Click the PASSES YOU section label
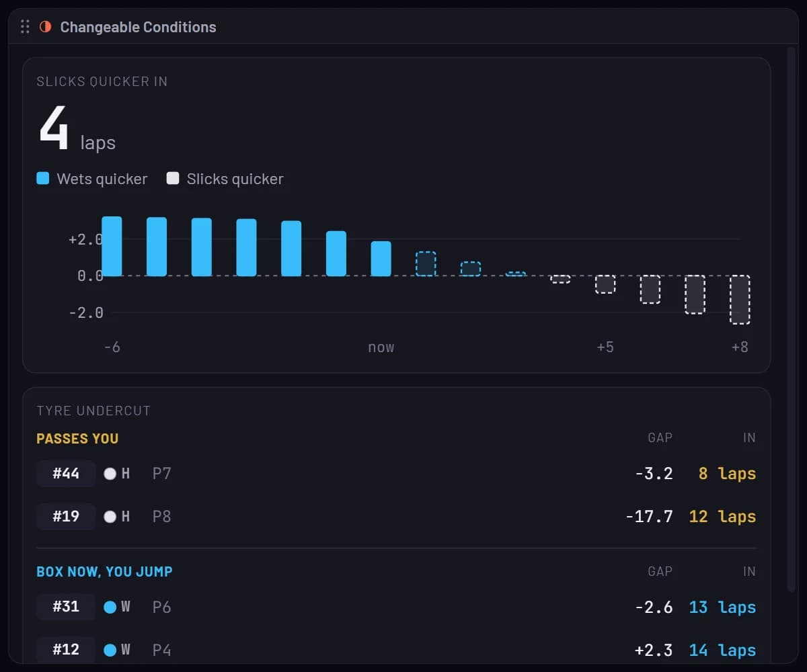The image size is (807, 672). point(77,439)
